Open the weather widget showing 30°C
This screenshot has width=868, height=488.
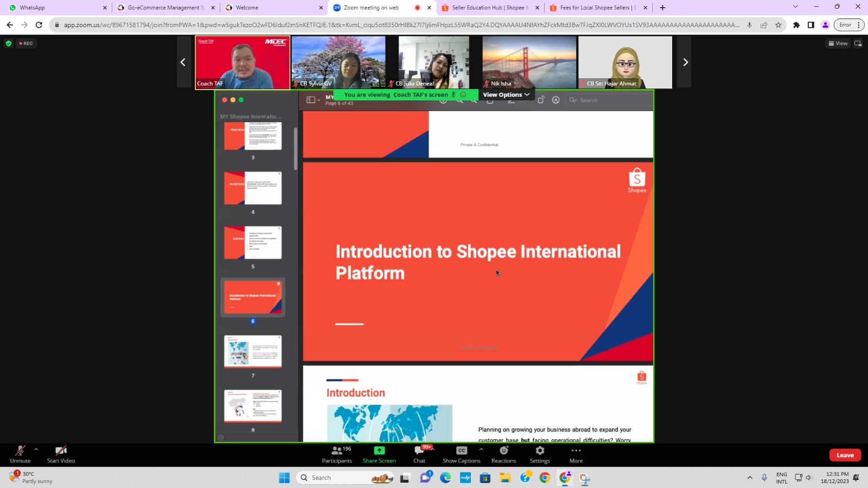tap(31, 478)
